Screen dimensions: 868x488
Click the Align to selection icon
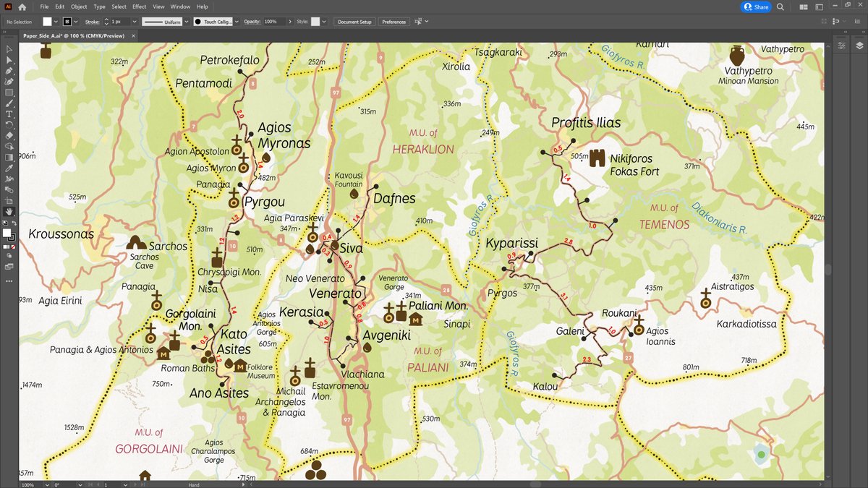tap(417, 22)
